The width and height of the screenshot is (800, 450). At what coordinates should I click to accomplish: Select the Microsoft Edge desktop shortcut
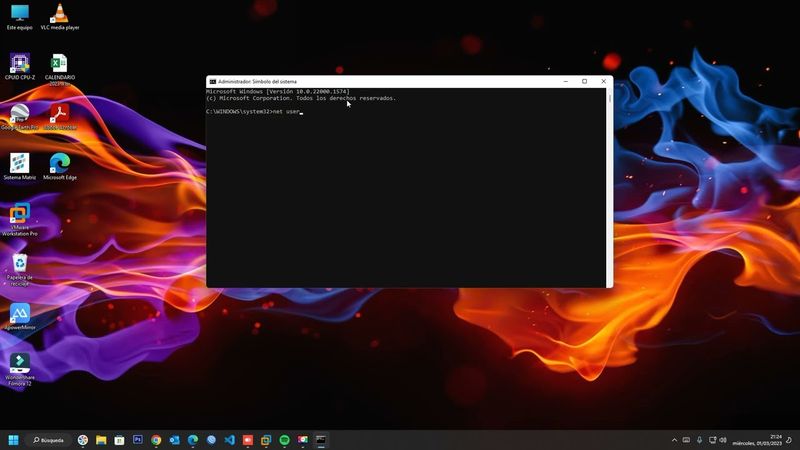[60, 167]
